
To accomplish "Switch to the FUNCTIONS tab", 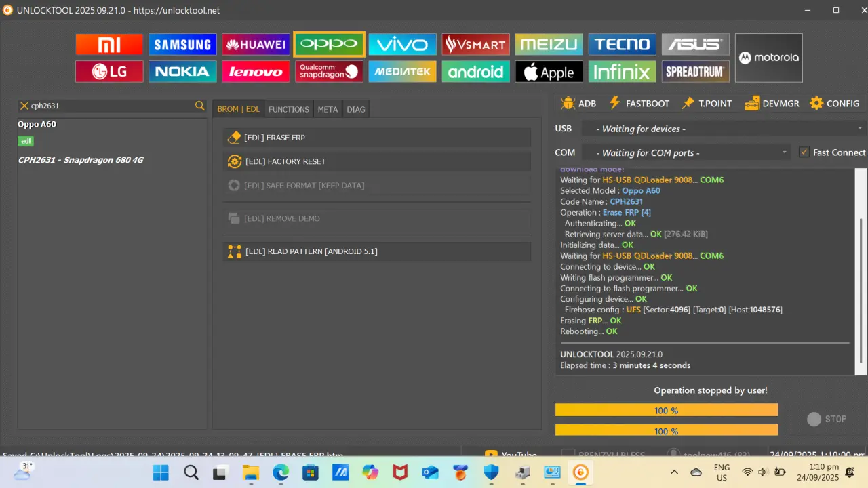I will [288, 109].
